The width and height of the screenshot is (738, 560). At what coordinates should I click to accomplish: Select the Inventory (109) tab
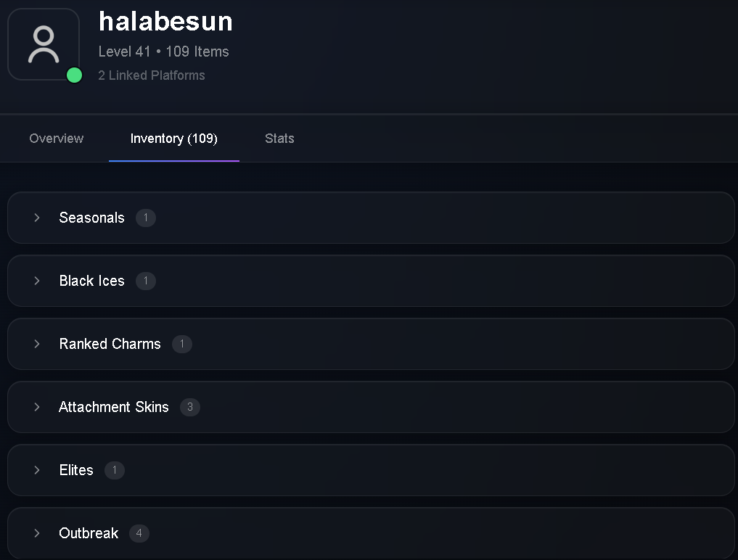(173, 139)
